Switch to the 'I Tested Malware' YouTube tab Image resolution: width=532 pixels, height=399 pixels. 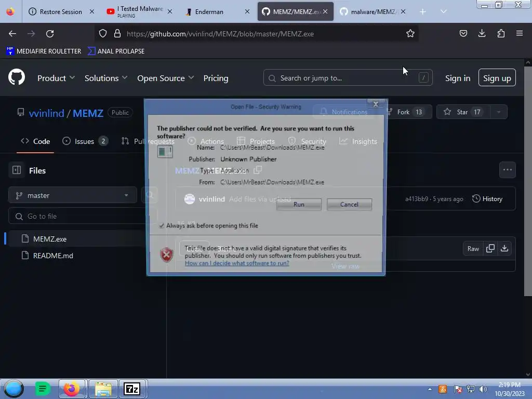point(140,12)
